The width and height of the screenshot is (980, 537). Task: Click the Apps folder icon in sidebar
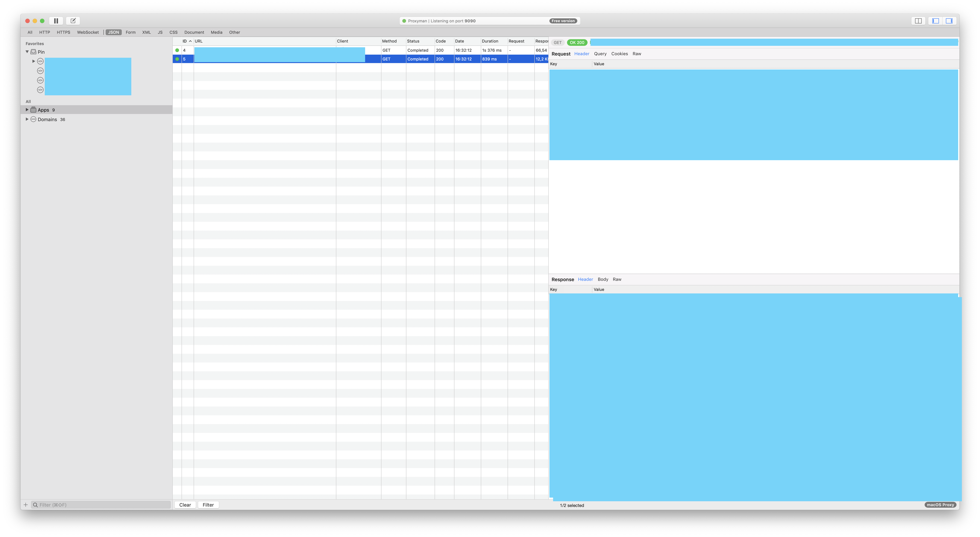34,110
